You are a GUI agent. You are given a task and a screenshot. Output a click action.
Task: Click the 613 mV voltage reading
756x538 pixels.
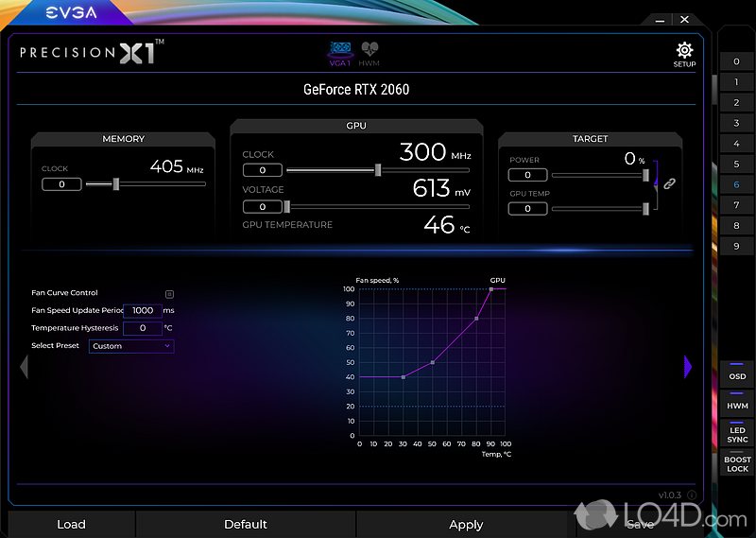click(x=441, y=188)
